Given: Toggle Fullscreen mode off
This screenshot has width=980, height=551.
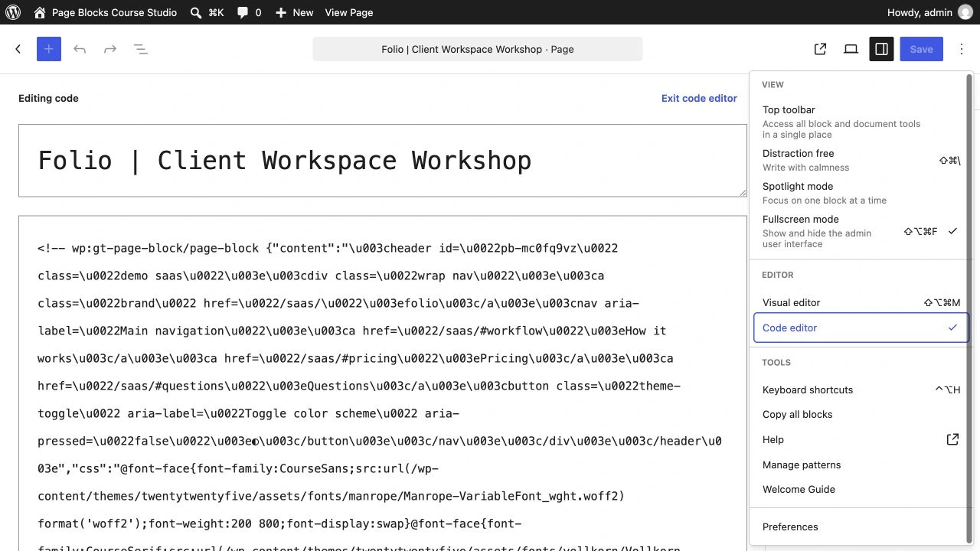Looking at the screenshot, I should coord(861,231).
